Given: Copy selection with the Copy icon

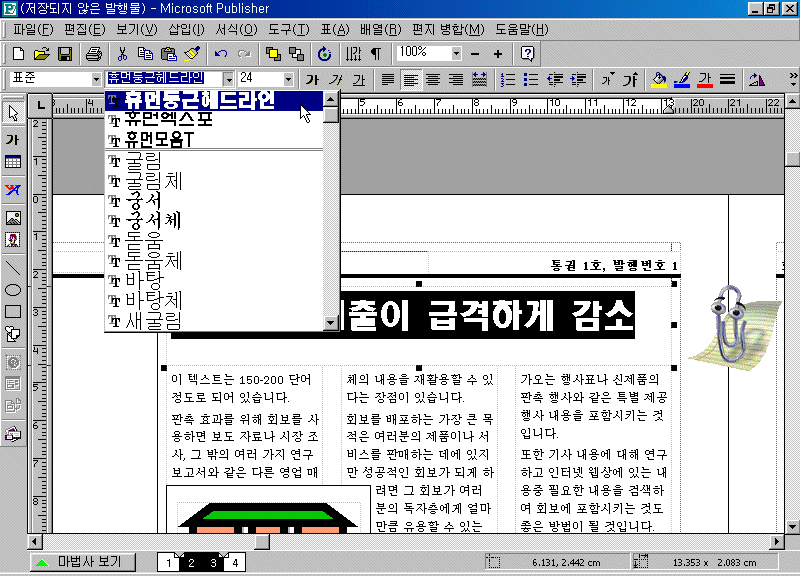Looking at the screenshot, I should [145, 54].
